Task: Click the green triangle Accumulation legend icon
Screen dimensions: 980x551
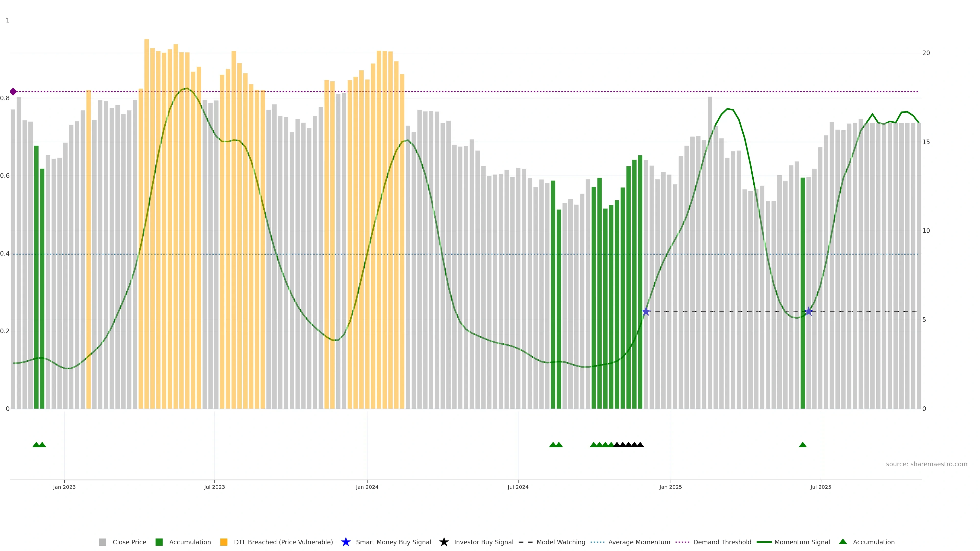Action: point(843,542)
